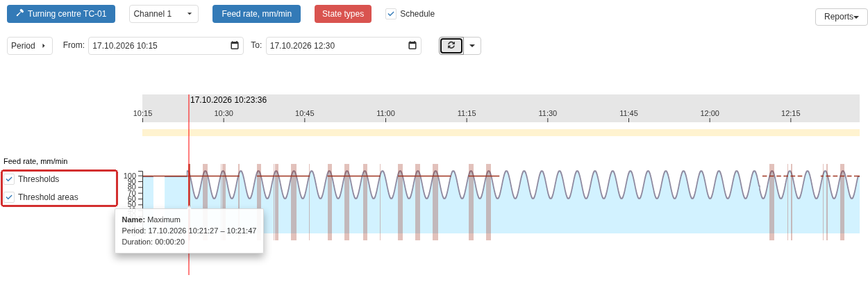Click the 12:00 mark on timeline
The height and width of the screenshot is (282, 868).
click(x=710, y=113)
